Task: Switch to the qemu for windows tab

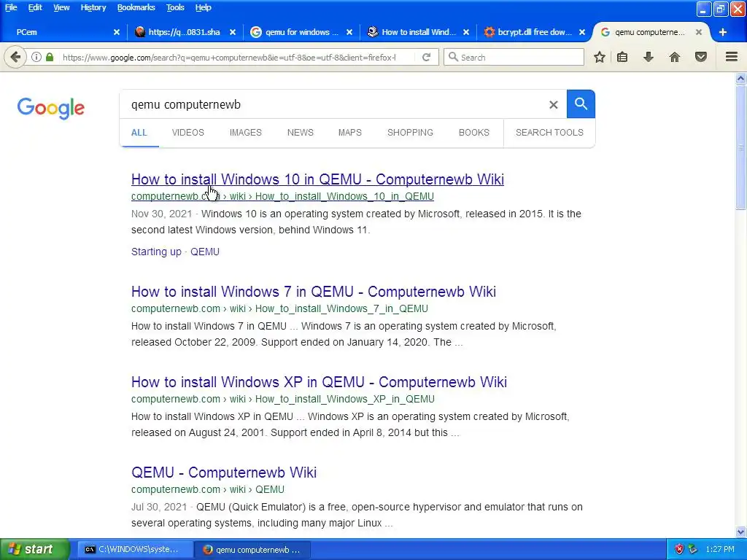Action: (x=301, y=32)
